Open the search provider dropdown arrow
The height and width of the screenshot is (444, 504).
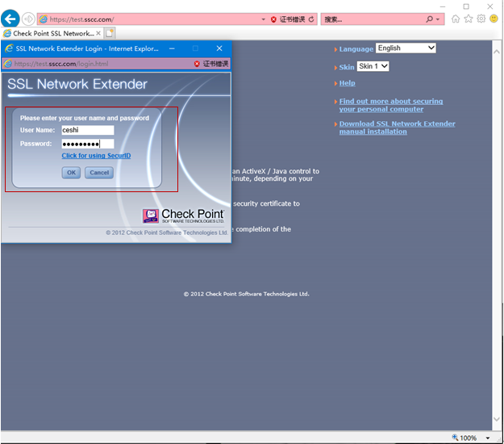click(438, 19)
